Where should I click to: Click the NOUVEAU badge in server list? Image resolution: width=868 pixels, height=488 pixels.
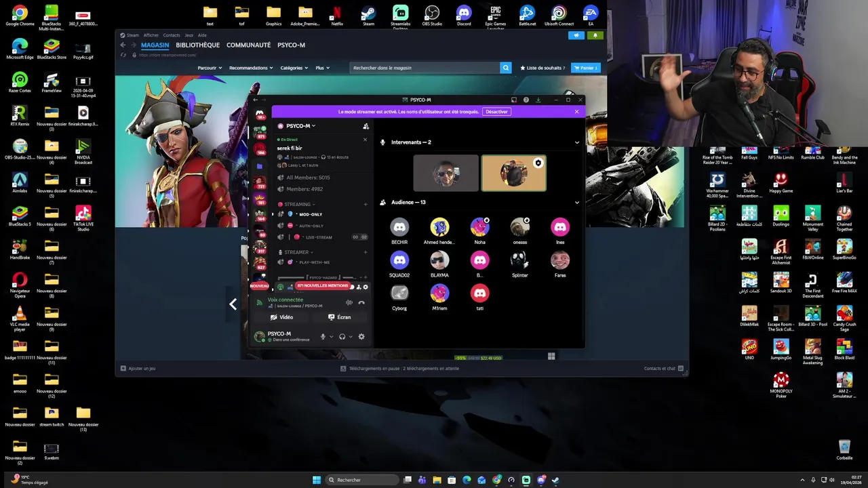coord(260,286)
